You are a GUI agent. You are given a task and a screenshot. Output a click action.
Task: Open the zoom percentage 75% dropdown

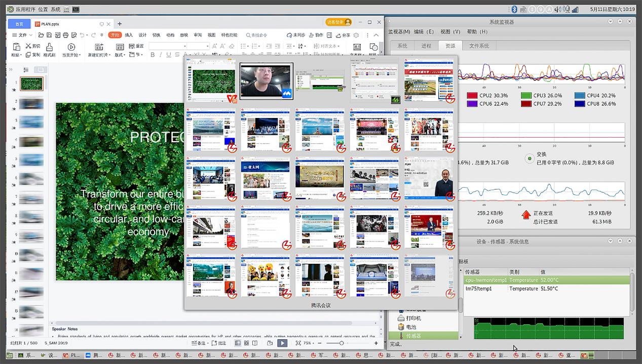pyautogui.click(x=309, y=343)
